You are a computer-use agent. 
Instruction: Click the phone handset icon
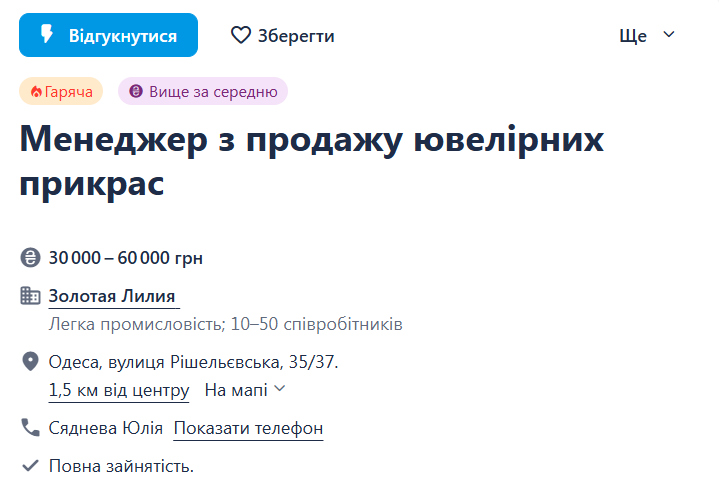tap(30, 427)
